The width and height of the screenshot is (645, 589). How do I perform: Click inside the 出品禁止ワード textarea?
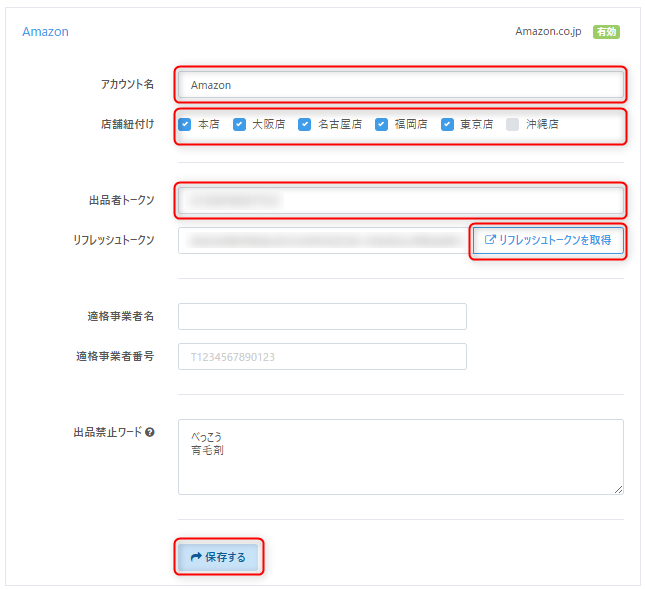401,457
